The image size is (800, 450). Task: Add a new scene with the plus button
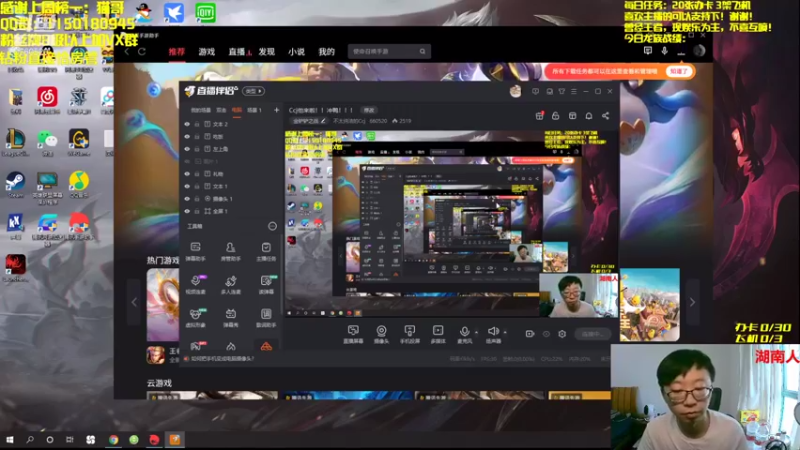click(277, 110)
